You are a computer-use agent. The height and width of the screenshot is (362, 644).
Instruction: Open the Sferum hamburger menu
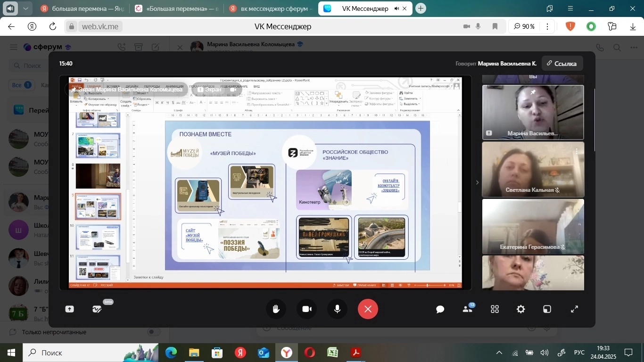click(13, 47)
